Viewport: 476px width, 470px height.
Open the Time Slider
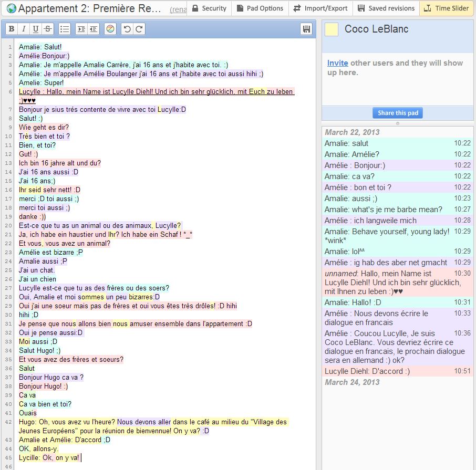pyautogui.click(x=446, y=8)
